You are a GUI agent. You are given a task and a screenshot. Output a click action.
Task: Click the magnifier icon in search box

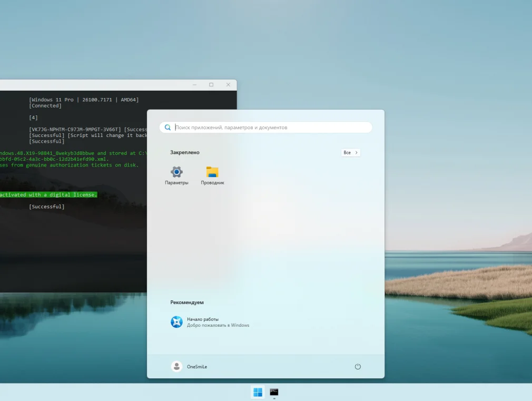(168, 128)
